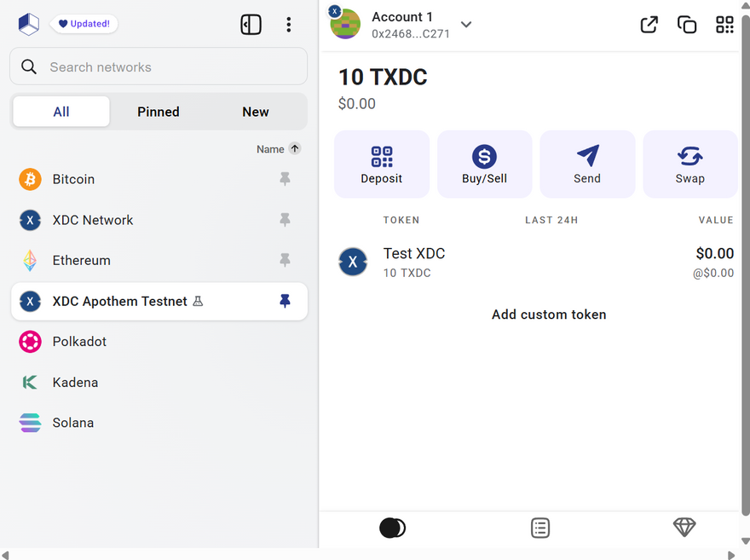
Task: Unpin the XDC Apothem Testnet network
Action: click(x=285, y=301)
